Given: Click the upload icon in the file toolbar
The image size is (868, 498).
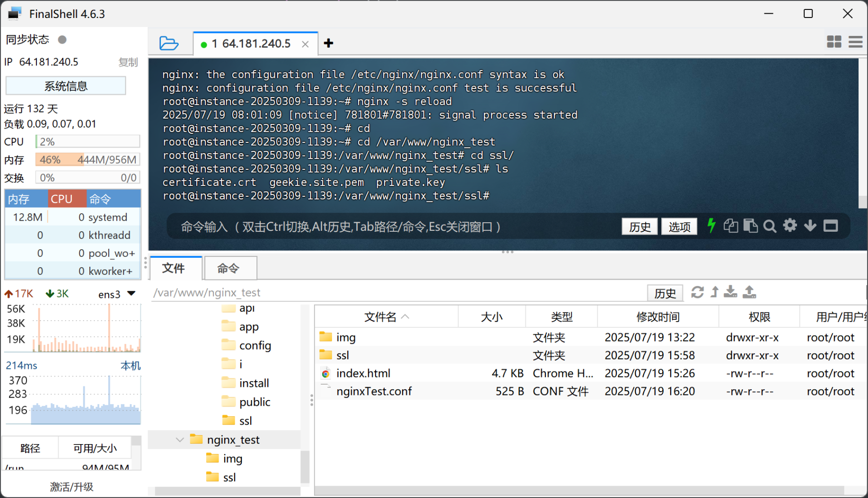Looking at the screenshot, I should 749,292.
